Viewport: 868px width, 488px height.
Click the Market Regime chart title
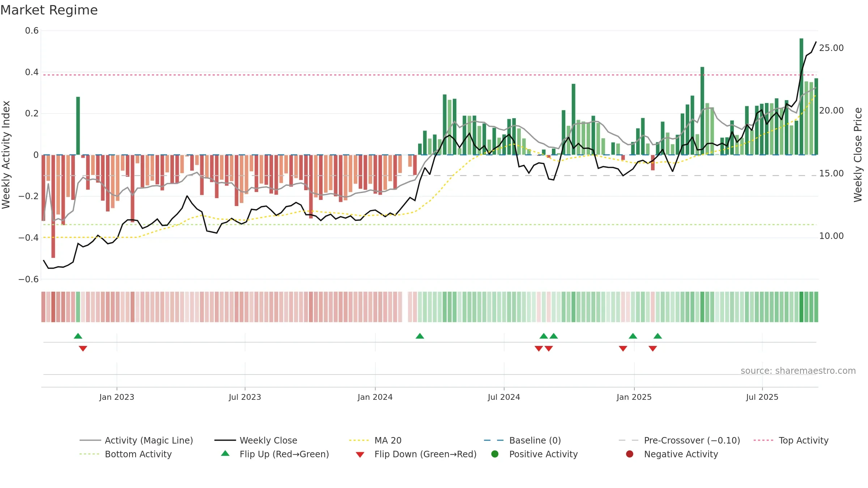pos(49,10)
